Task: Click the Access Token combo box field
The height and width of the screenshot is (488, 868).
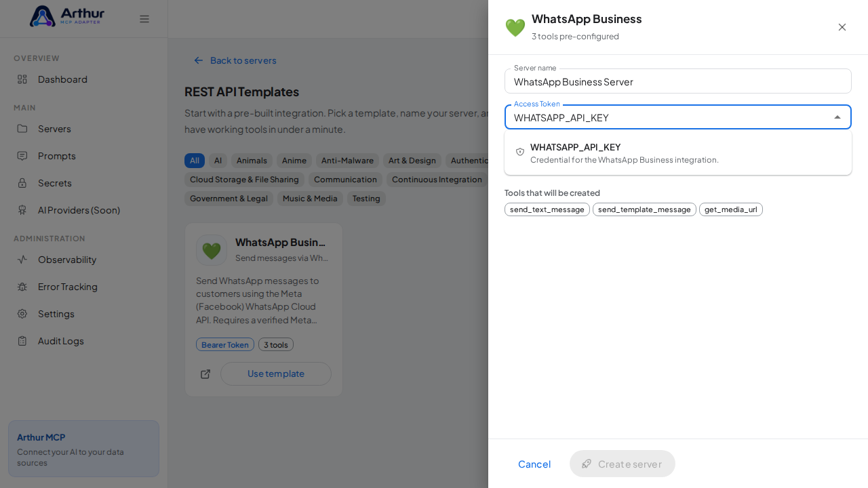Action: point(678,117)
